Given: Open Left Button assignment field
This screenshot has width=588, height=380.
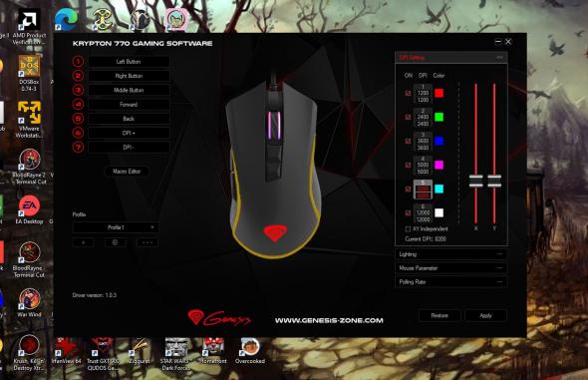Looking at the screenshot, I should tap(129, 61).
